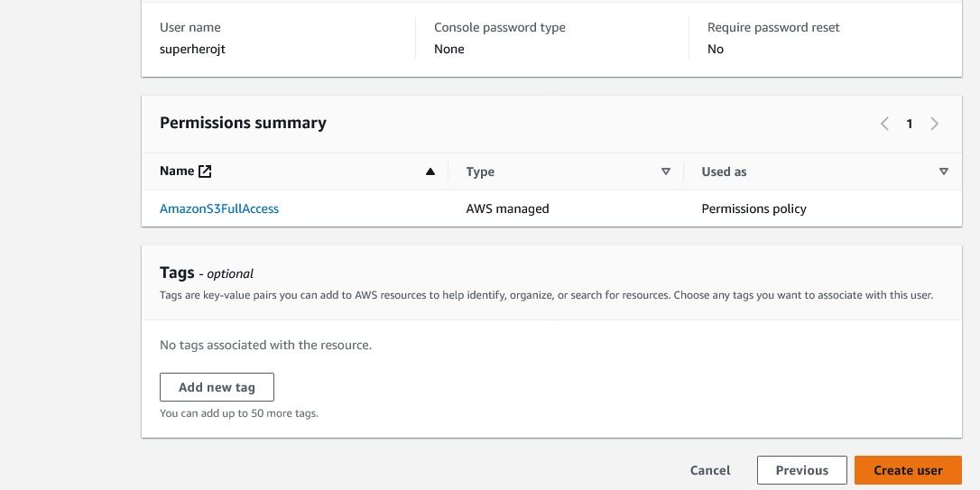Screen dimensions: 980x490
Task: Click the Tags optional section heading
Action: 207,273
